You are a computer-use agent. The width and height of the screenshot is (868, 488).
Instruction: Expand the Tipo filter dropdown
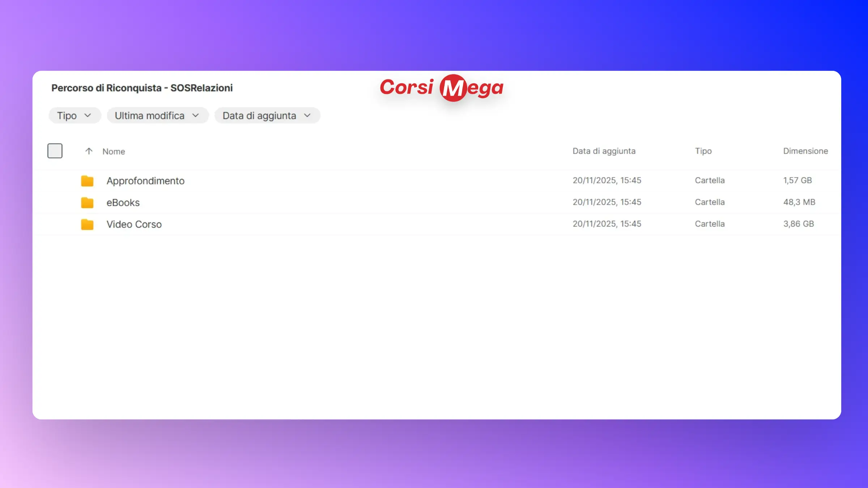coord(75,116)
